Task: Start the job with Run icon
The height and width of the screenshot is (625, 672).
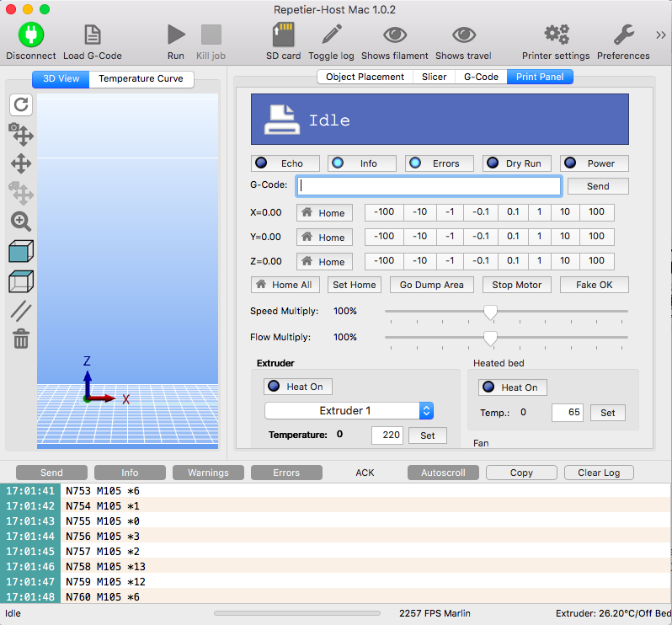Action: [x=176, y=35]
